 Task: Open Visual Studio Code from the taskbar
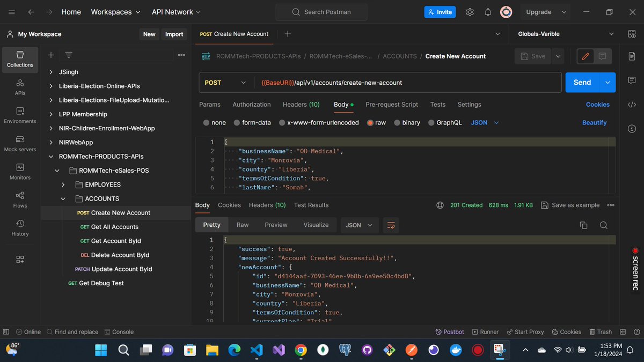point(256,350)
